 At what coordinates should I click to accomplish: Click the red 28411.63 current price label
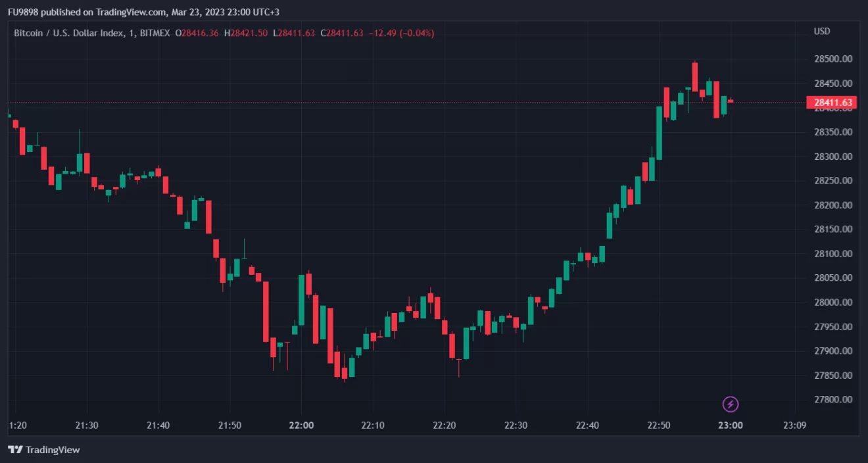832,102
